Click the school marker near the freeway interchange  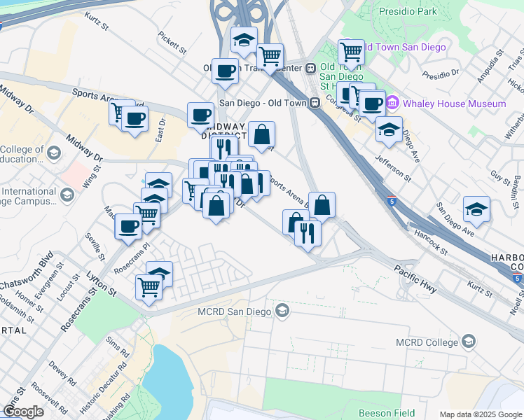(244, 41)
